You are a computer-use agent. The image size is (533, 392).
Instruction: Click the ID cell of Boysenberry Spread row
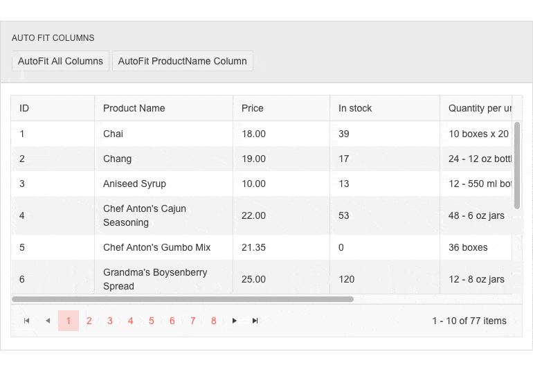(x=53, y=277)
